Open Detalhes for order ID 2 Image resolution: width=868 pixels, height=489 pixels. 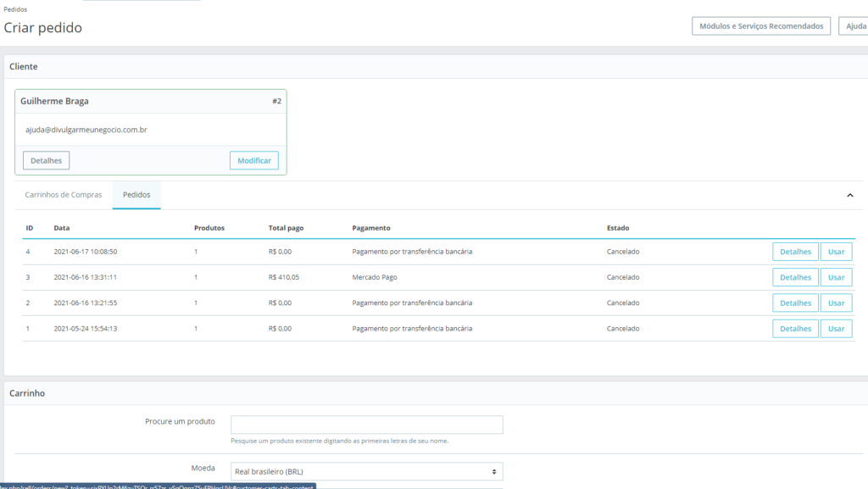coord(795,303)
